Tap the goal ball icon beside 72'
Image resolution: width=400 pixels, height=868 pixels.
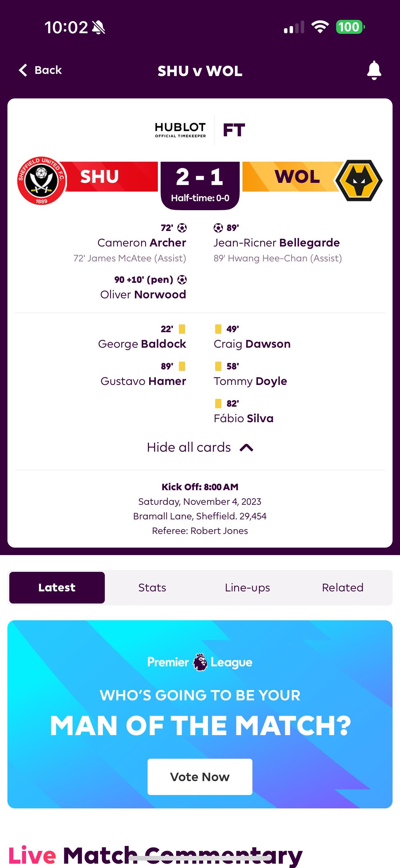coord(182,228)
